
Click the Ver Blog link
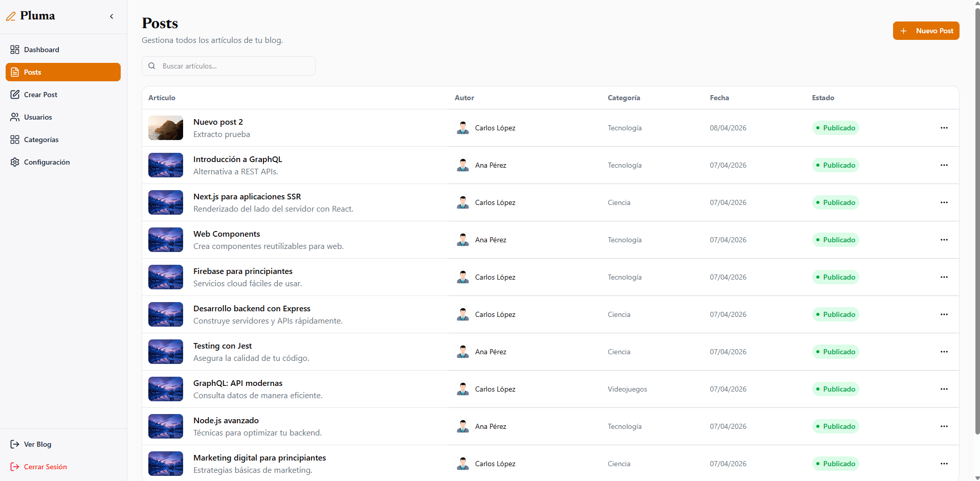(63, 444)
